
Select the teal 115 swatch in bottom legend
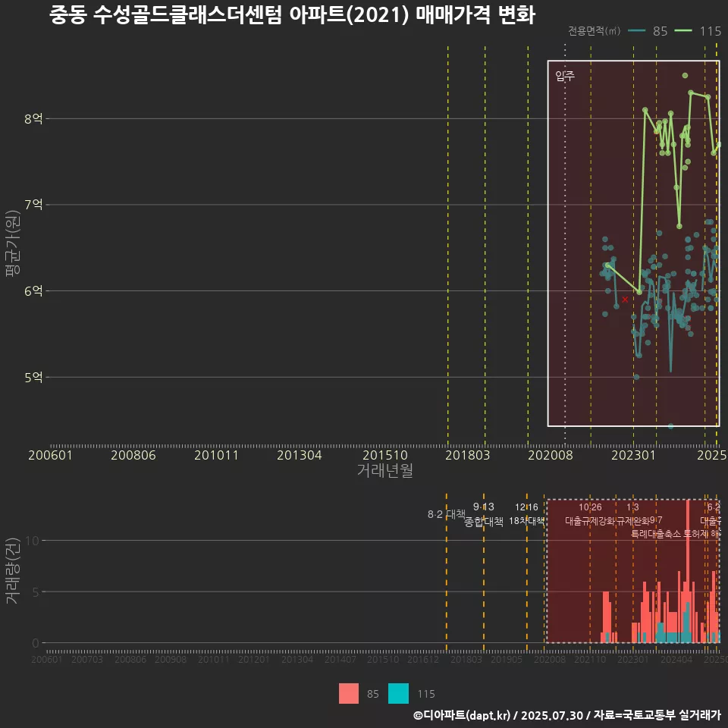pos(398,694)
